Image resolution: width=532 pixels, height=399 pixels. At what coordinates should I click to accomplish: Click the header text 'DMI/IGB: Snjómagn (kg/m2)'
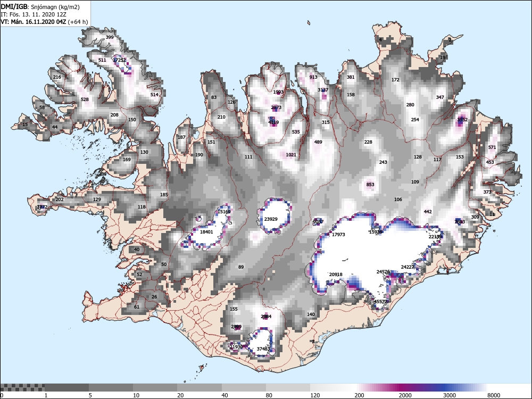40,7
